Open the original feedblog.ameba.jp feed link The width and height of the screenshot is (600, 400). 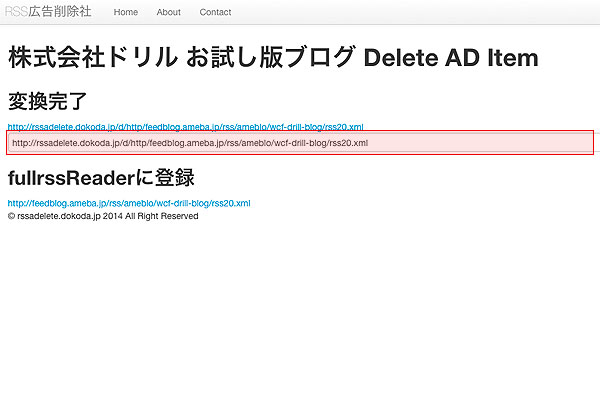click(x=129, y=203)
